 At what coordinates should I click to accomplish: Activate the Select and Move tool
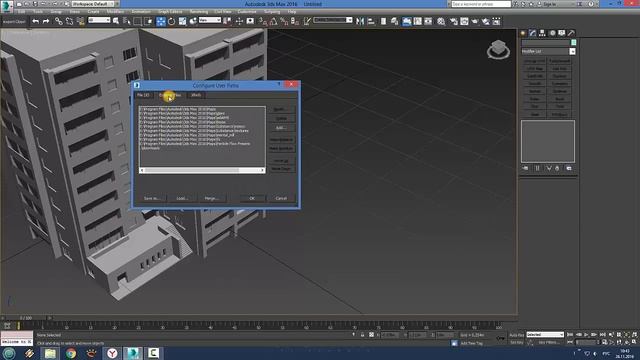click(x=161, y=21)
